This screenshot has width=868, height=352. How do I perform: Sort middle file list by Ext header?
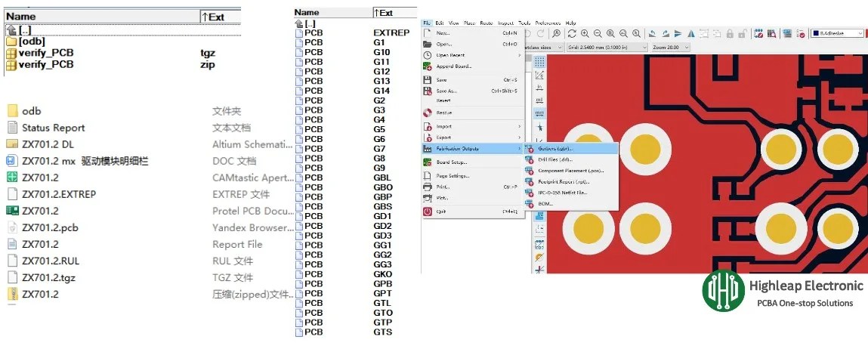[394, 12]
